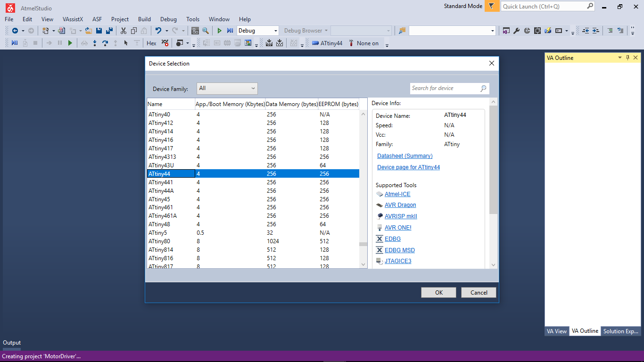Click the JTAGICE3 tool link
This screenshot has width=644, height=362.
(x=398, y=261)
